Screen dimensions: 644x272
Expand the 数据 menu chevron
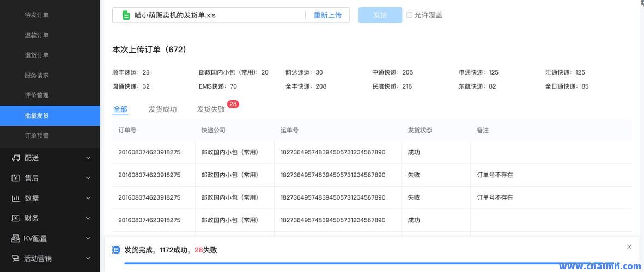click(88, 198)
